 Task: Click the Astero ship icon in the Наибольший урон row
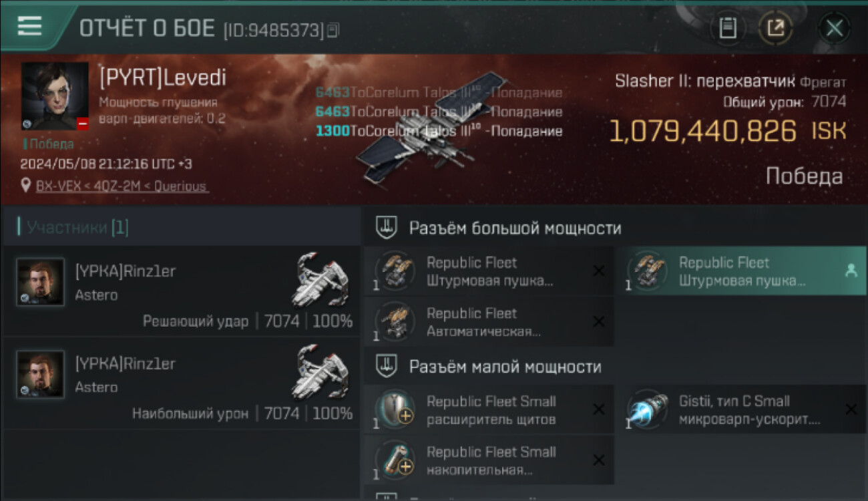pos(320,371)
